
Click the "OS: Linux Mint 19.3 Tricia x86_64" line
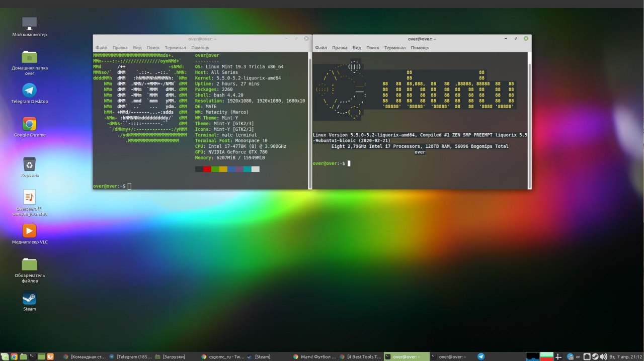point(239,66)
